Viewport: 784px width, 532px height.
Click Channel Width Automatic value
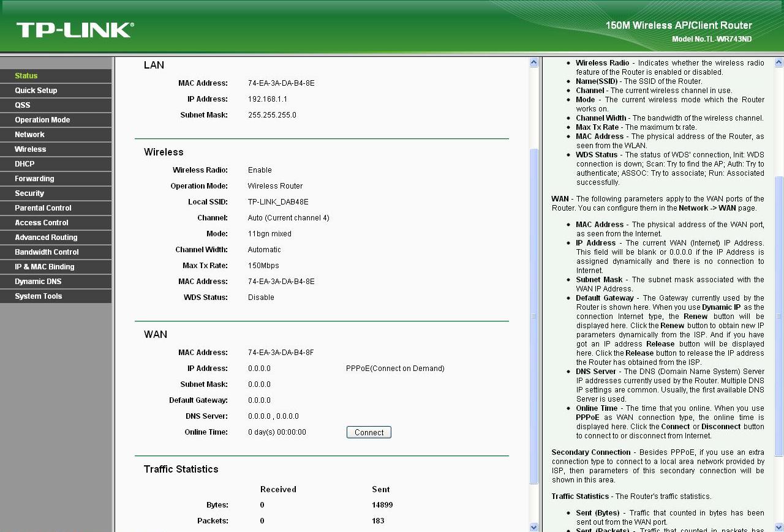(x=265, y=250)
